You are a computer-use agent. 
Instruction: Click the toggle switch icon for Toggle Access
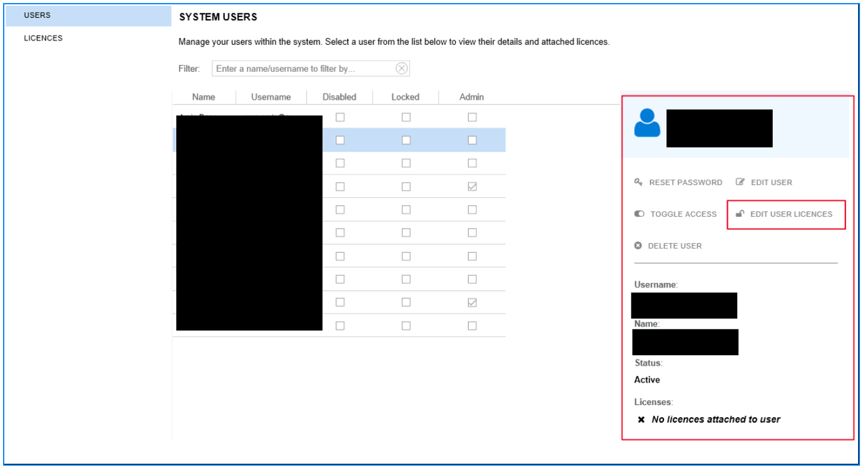pyautogui.click(x=639, y=214)
